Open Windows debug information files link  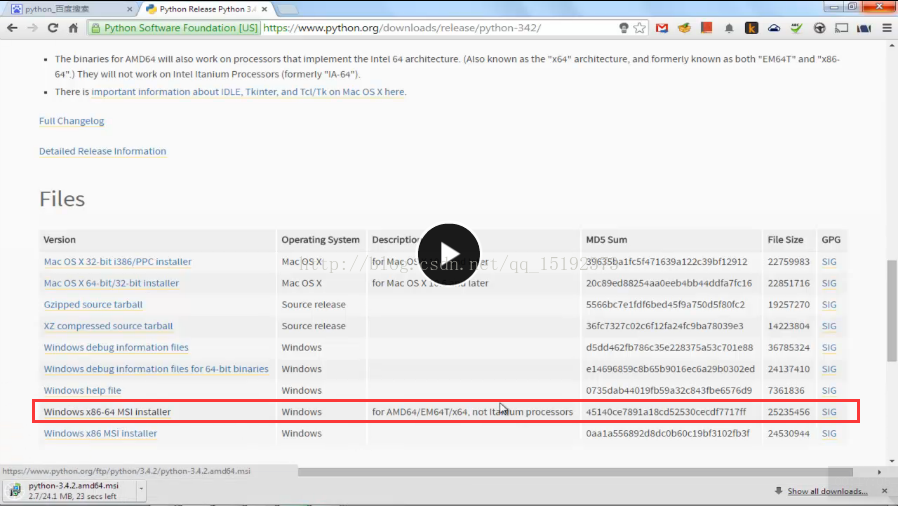point(116,347)
